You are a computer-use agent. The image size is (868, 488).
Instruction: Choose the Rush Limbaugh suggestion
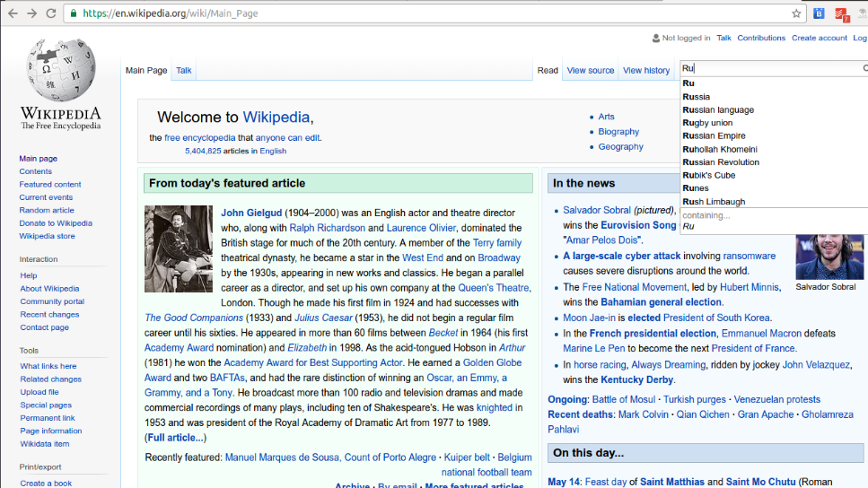[774, 202]
